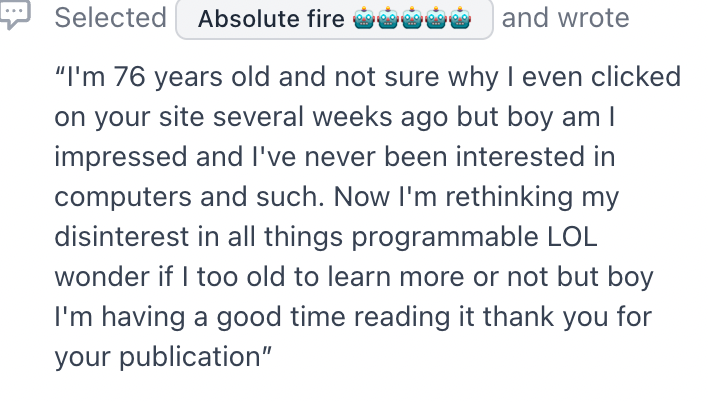Click the second robot emoji in the badge

click(x=388, y=19)
